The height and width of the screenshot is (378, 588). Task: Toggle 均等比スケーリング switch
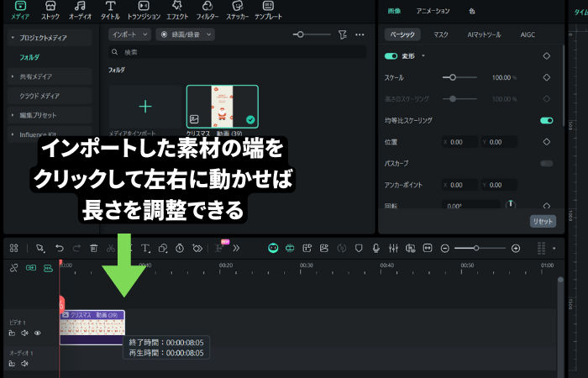tap(546, 120)
